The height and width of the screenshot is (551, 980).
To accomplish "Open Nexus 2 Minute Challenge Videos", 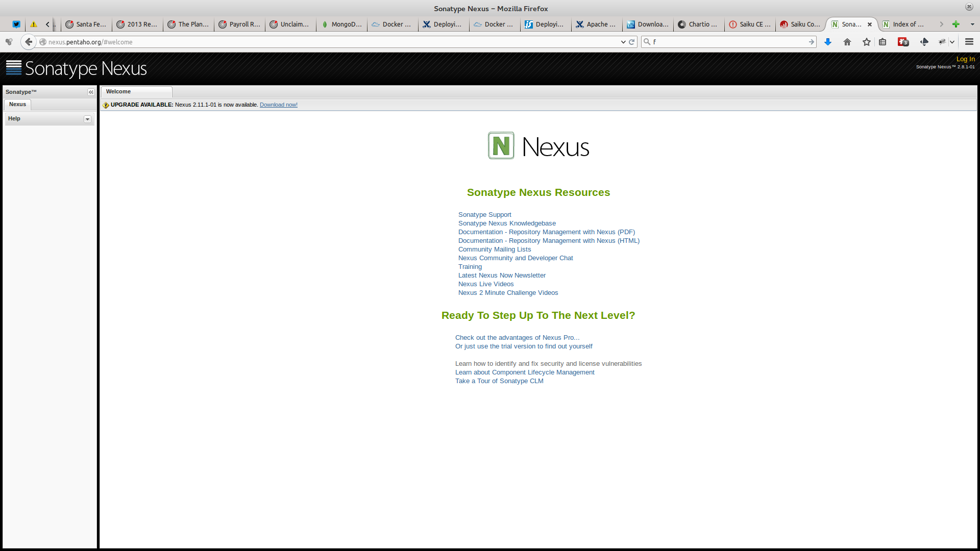I will pyautogui.click(x=508, y=293).
